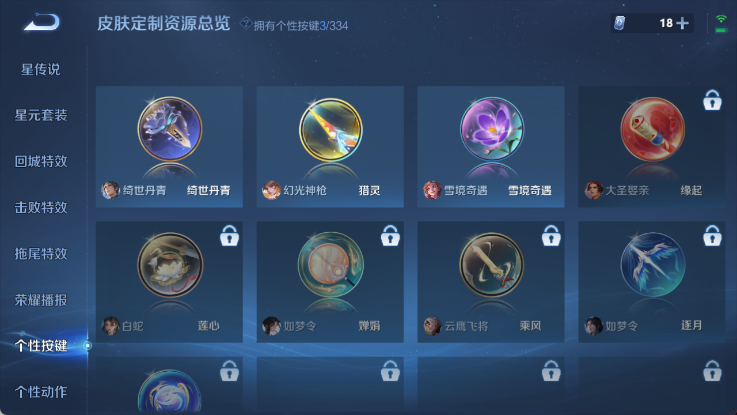Image resolution: width=737 pixels, height=415 pixels.
Task: Click the back arrow icon
Action: pyautogui.click(x=42, y=22)
